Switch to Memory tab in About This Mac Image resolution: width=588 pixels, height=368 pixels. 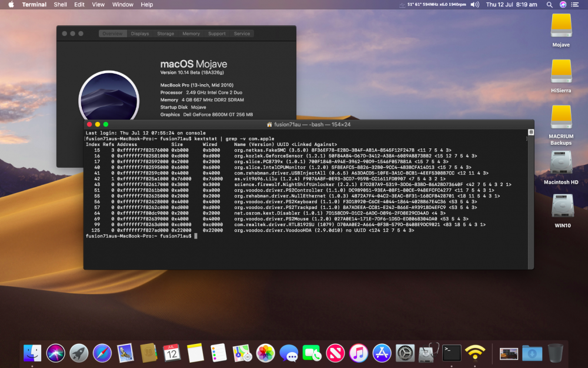pyautogui.click(x=191, y=34)
